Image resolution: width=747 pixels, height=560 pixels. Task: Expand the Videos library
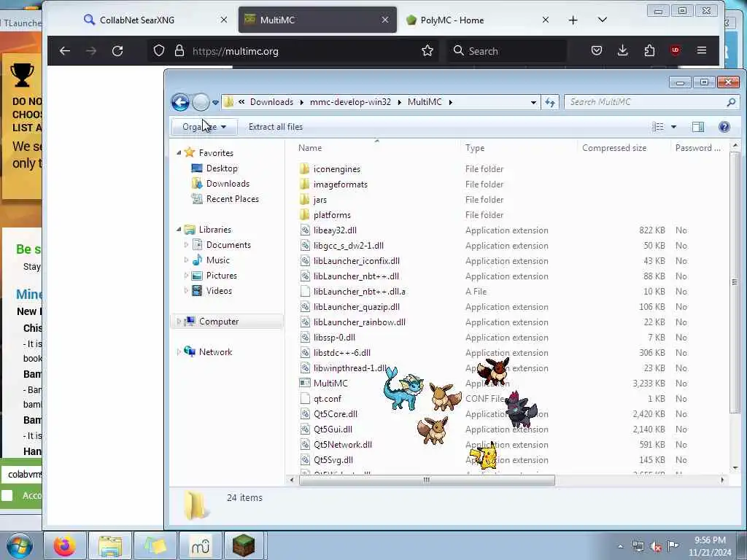pos(186,290)
